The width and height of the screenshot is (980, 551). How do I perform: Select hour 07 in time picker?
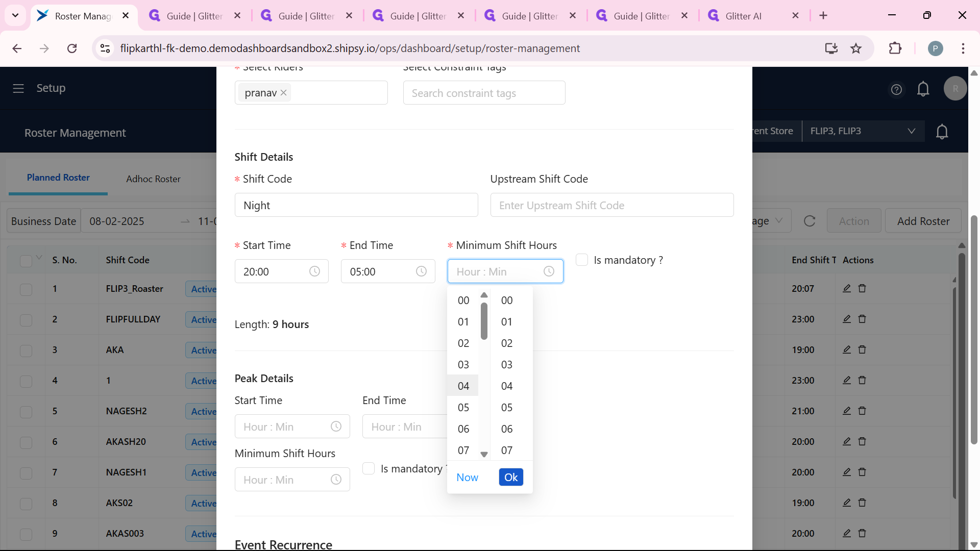[x=463, y=450]
